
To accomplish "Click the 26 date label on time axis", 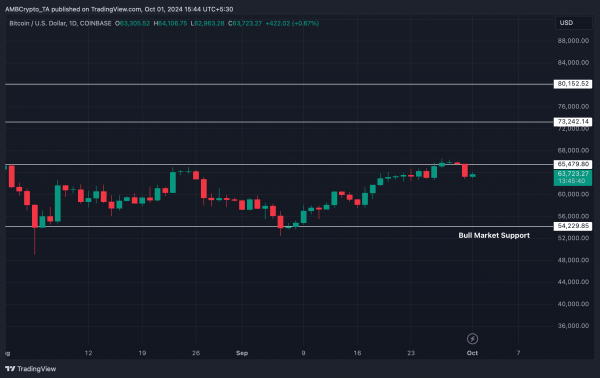I will (x=196, y=353).
